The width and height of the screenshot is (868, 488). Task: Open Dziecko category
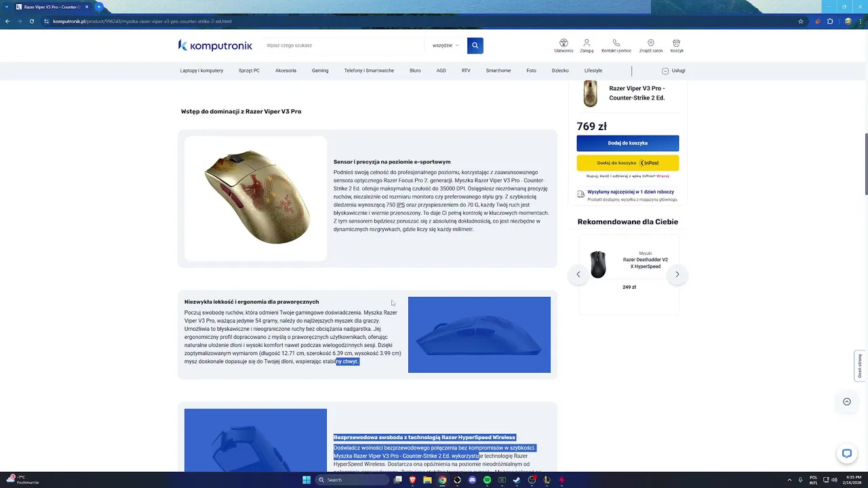pos(560,70)
